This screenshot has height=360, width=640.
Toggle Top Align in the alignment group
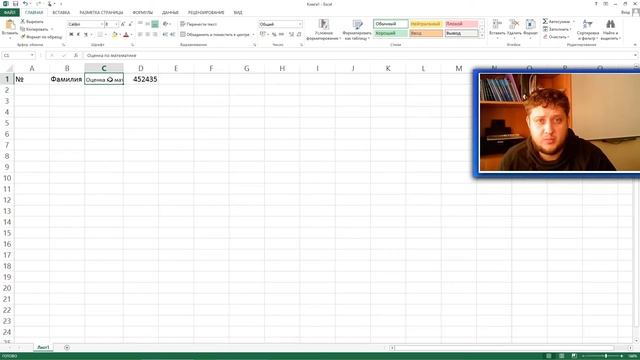140,24
